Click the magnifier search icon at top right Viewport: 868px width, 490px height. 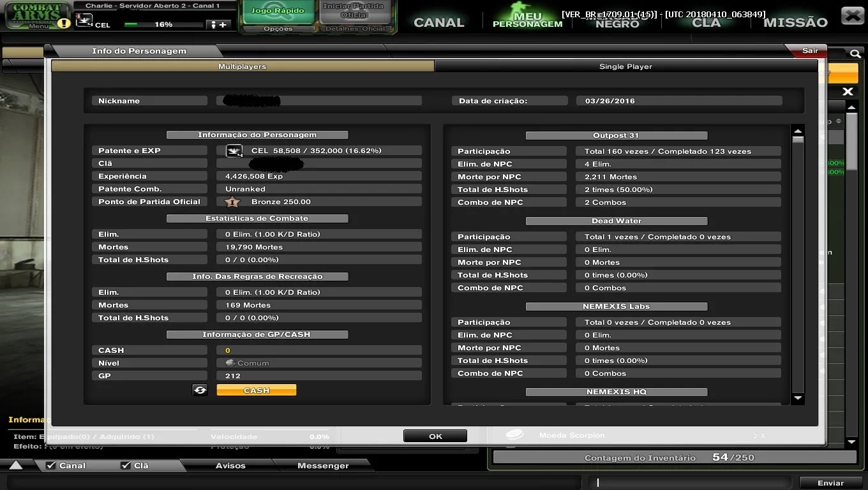coord(855,54)
